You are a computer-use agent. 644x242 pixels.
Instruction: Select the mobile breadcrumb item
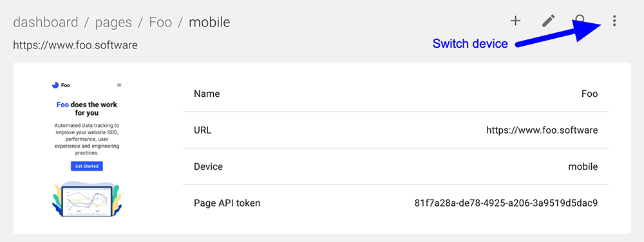click(209, 22)
